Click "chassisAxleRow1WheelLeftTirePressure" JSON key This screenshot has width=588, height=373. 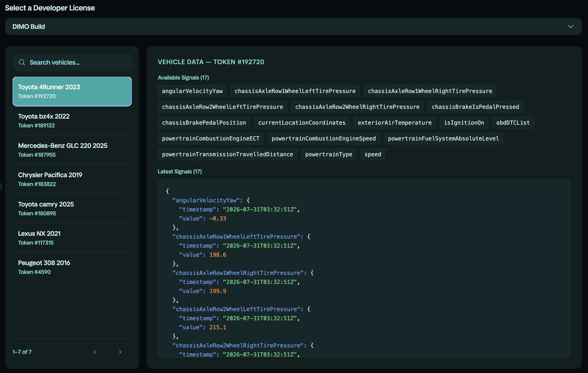tap(236, 237)
